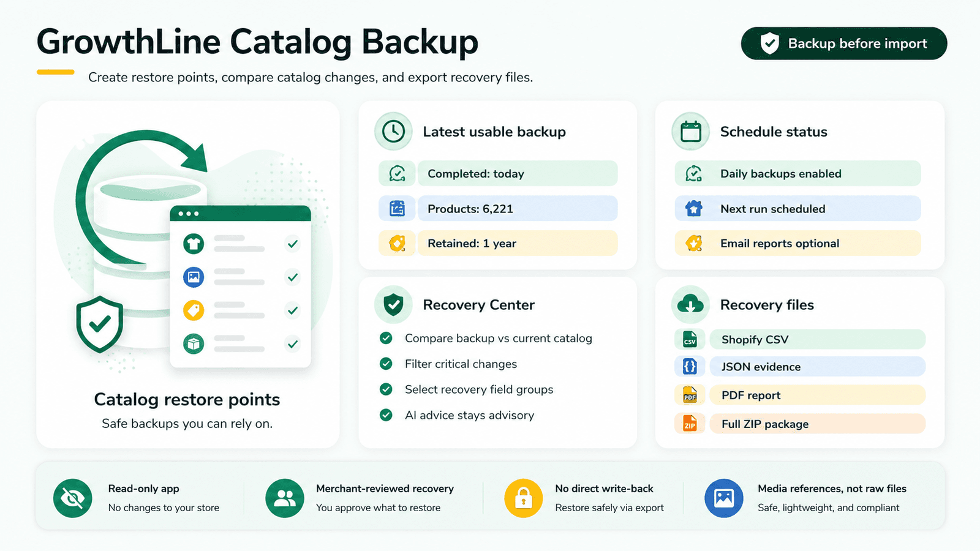Image resolution: width=980 pixels, height=551 pixels.
Task: Click the calendar icon beside Schedule status
Action: click(691, 131)
